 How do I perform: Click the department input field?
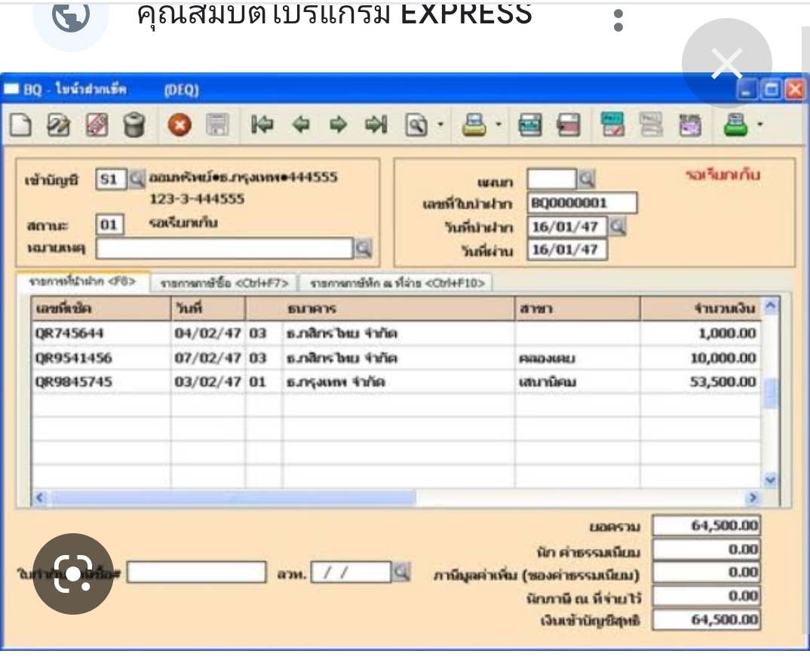[551, 180]
